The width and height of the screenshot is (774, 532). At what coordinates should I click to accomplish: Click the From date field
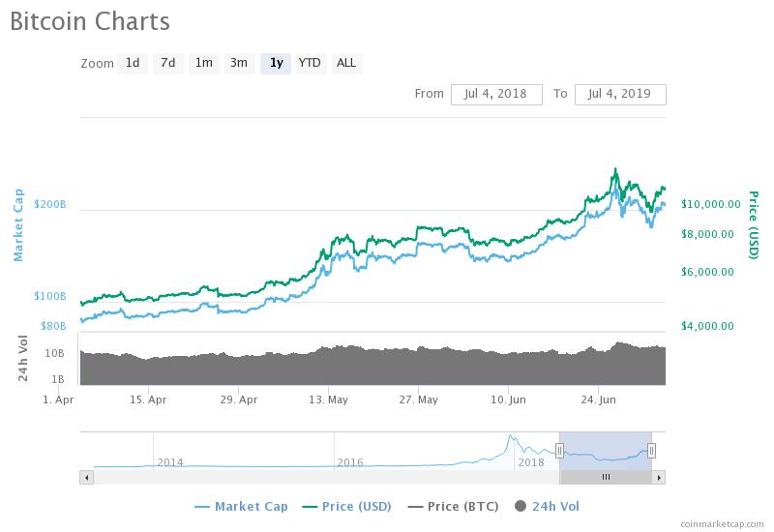pos(496,94)
